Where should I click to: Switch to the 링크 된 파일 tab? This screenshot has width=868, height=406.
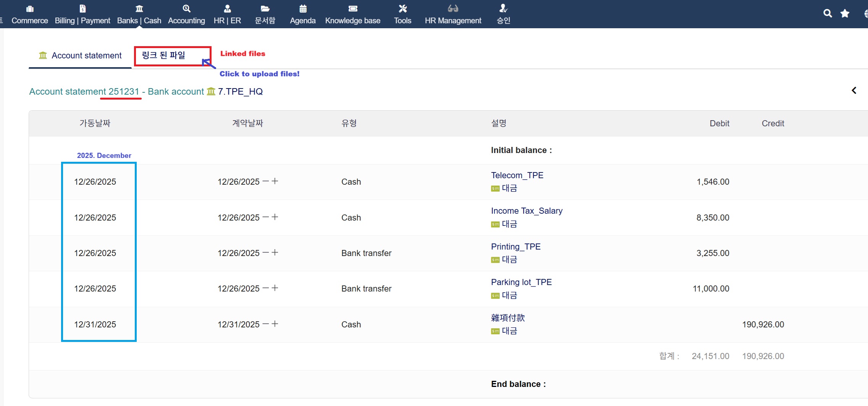click(164, 56)
